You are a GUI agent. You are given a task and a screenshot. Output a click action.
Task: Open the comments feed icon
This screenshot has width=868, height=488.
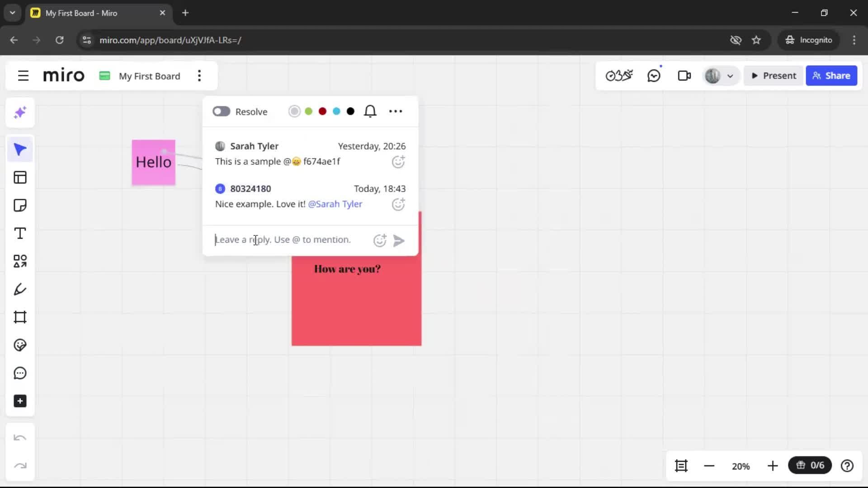pos(654,75)
